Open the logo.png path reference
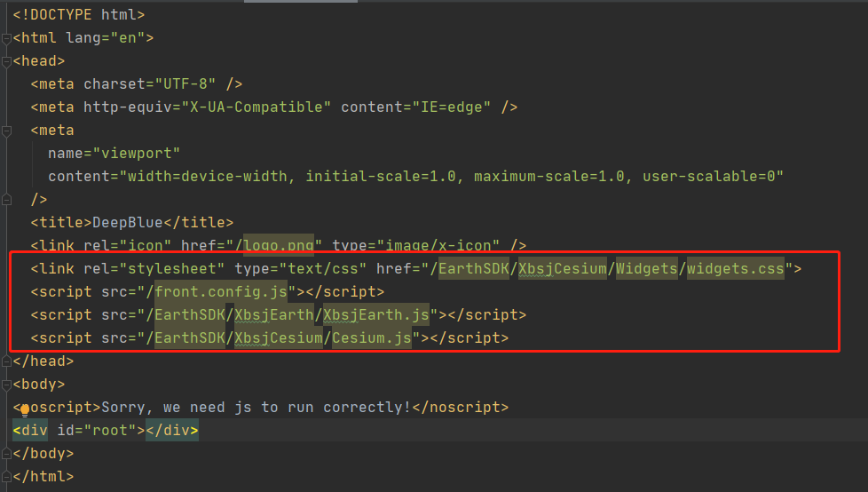The image size is (868, 492). pyautogui.click(x=279, y=245)
